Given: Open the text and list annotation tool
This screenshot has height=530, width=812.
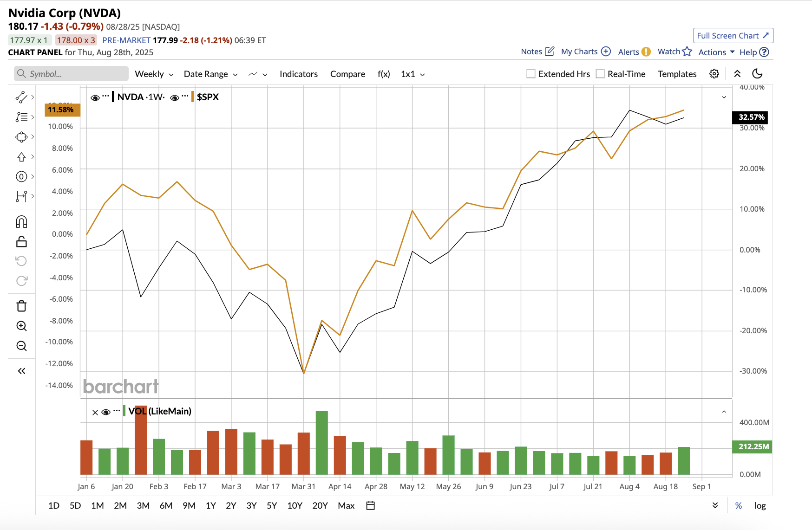Looking at the screenshot, I should tap(21, 117).
